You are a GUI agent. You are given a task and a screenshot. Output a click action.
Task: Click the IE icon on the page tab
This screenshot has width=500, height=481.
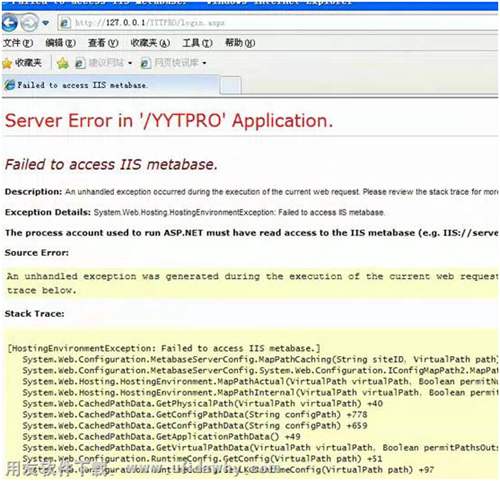pos(9,85)
